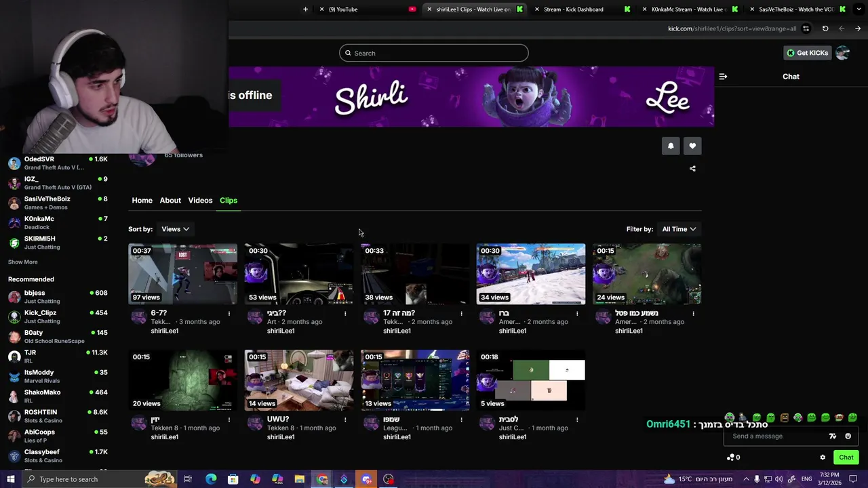Open three-dot menu on the 24 views clip

pos(693,313)
